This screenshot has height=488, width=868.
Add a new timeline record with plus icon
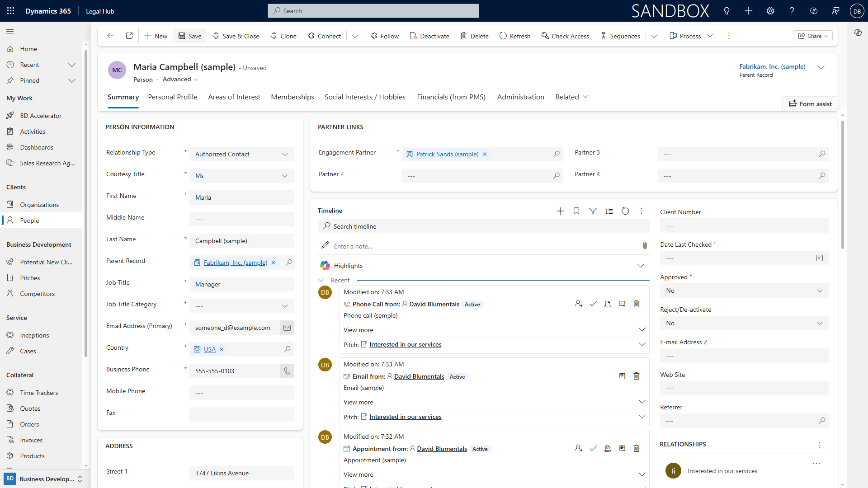560,211
